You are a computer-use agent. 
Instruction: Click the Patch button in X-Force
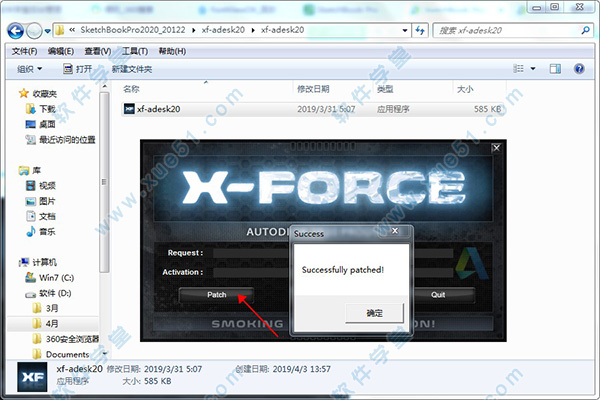217,295
